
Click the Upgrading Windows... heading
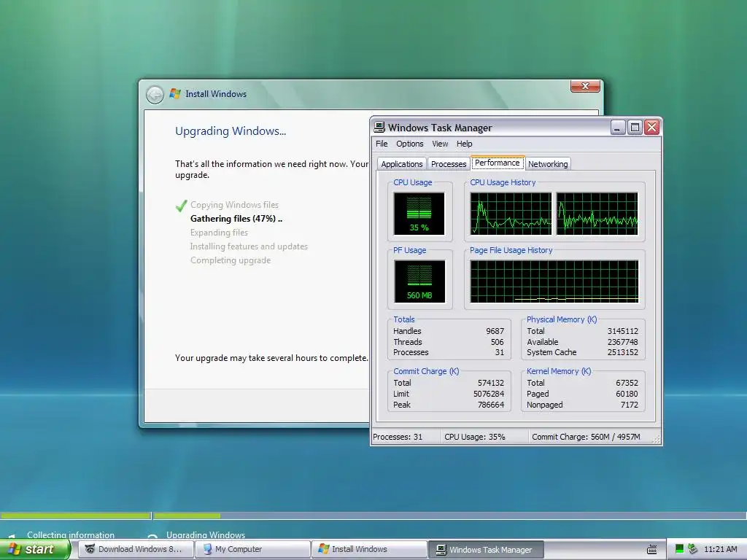click(231, 131)
